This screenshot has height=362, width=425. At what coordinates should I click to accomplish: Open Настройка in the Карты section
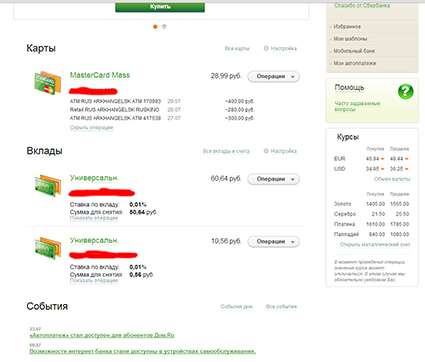click(284, 48)
